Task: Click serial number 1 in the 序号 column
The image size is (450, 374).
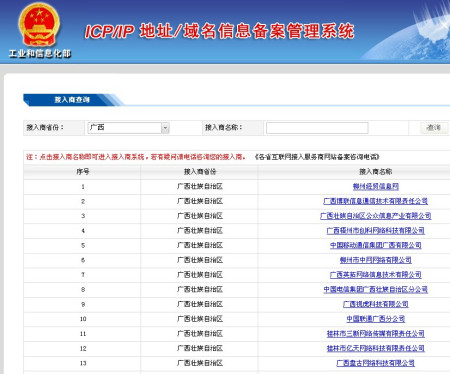Action: [83, 187]
